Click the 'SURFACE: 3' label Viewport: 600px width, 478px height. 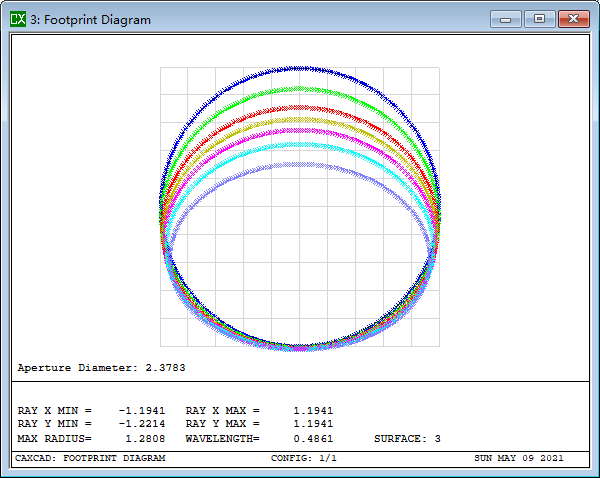pos(407,439)
